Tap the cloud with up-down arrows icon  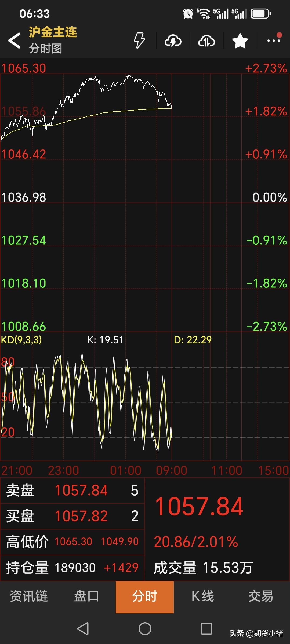point(206,41)
